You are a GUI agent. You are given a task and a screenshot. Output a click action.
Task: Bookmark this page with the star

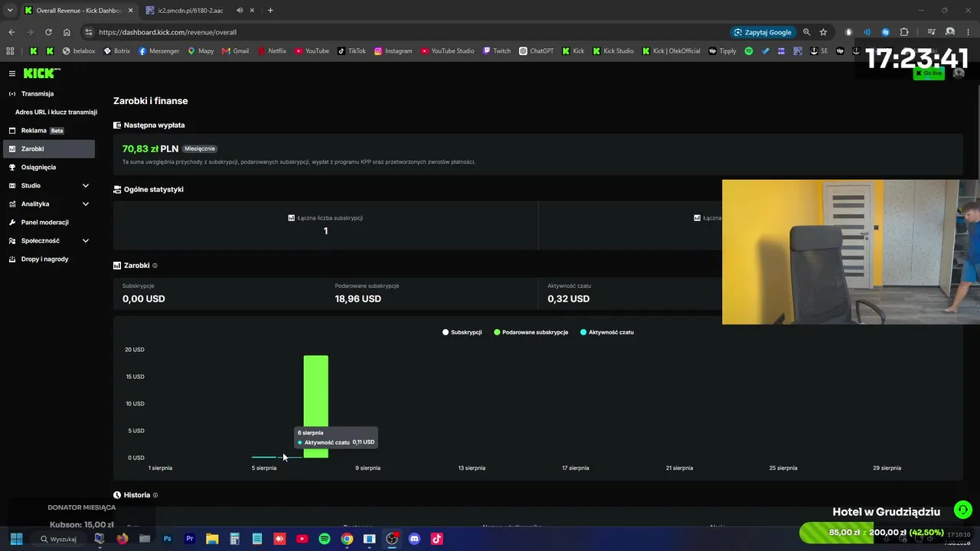tap(823, 32)
